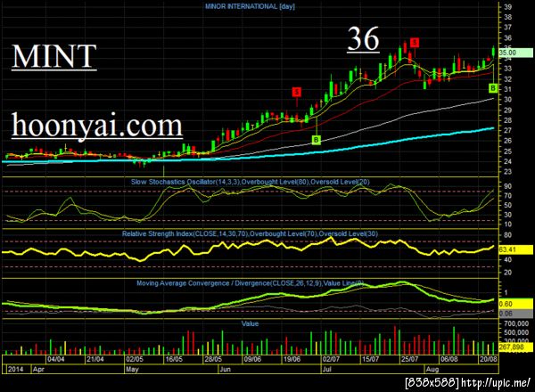Click the 0.60 MACD value label
The height and width of the screenshot is (392, 535).
point(515,304)
